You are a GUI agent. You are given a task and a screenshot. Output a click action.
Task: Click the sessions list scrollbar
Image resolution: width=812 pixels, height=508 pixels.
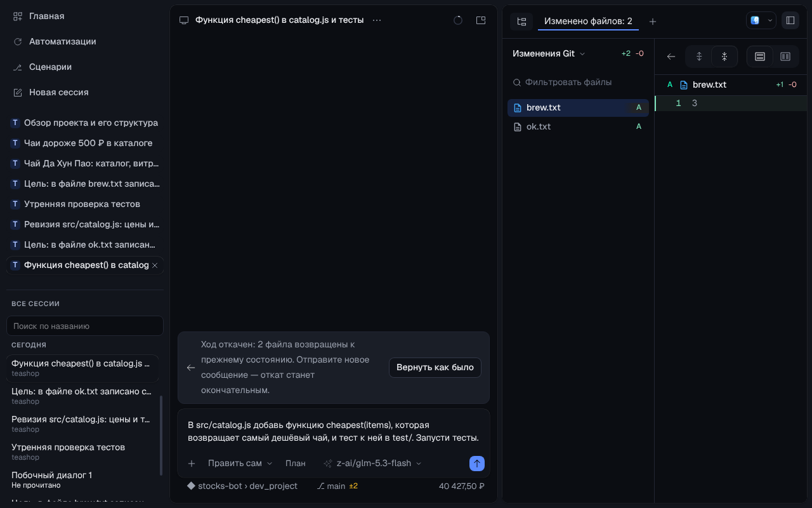pos(161,436)
